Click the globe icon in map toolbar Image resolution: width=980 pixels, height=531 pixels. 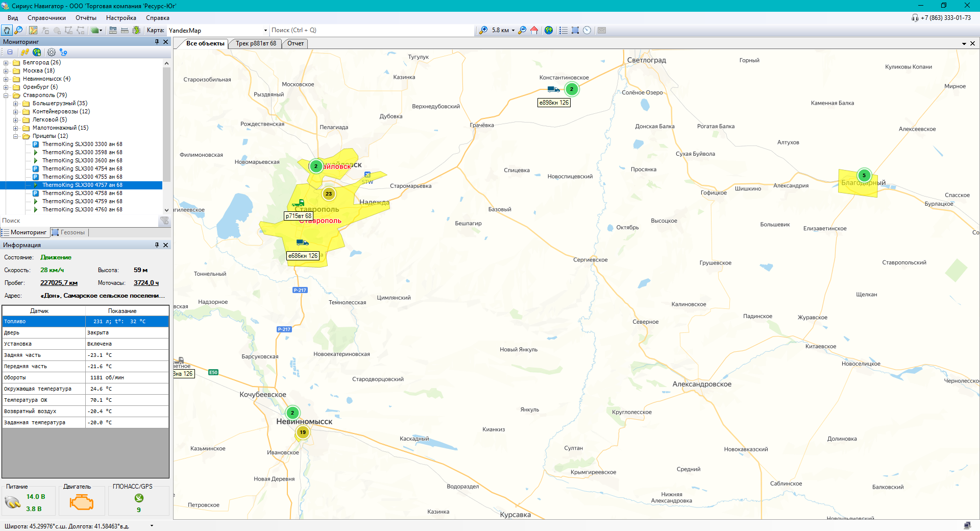tap(549, 30)
